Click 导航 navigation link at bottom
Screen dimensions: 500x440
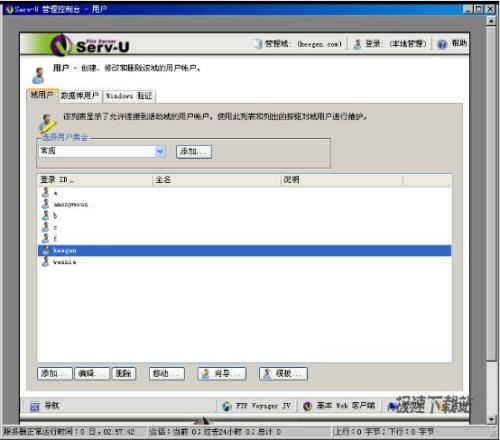tap(52, 406)
